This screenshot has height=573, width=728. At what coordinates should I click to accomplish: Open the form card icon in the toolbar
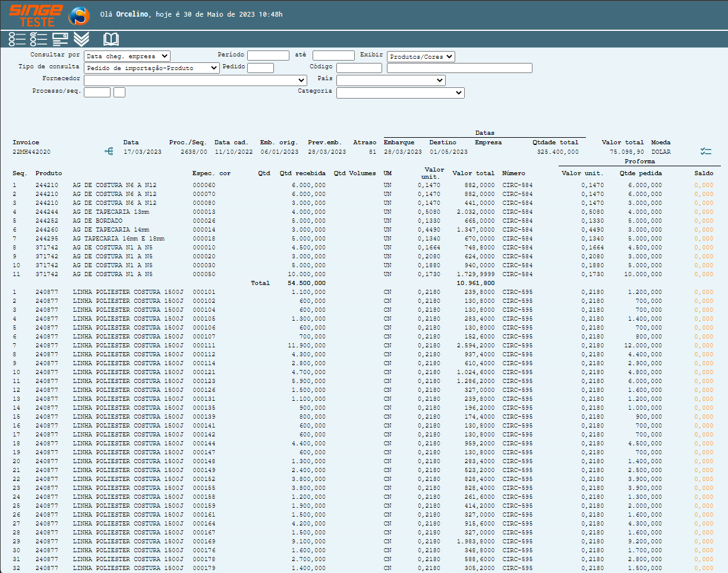[x=60, y=39]
